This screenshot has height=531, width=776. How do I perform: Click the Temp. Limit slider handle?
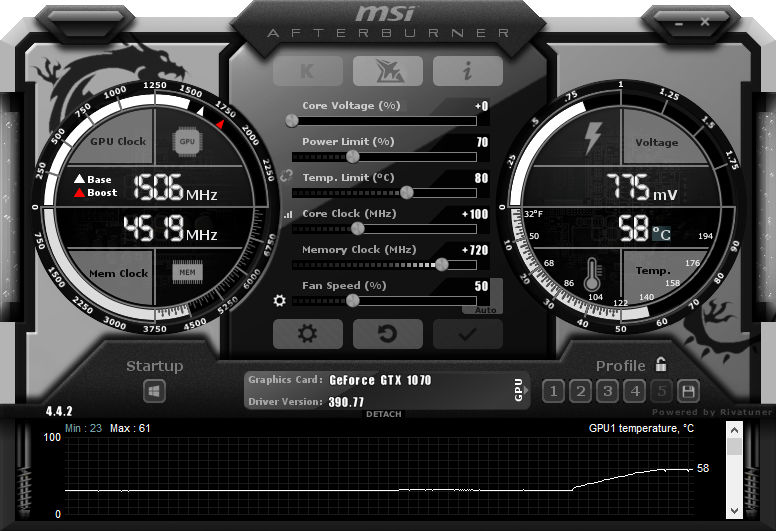click(x=406, y=193)
